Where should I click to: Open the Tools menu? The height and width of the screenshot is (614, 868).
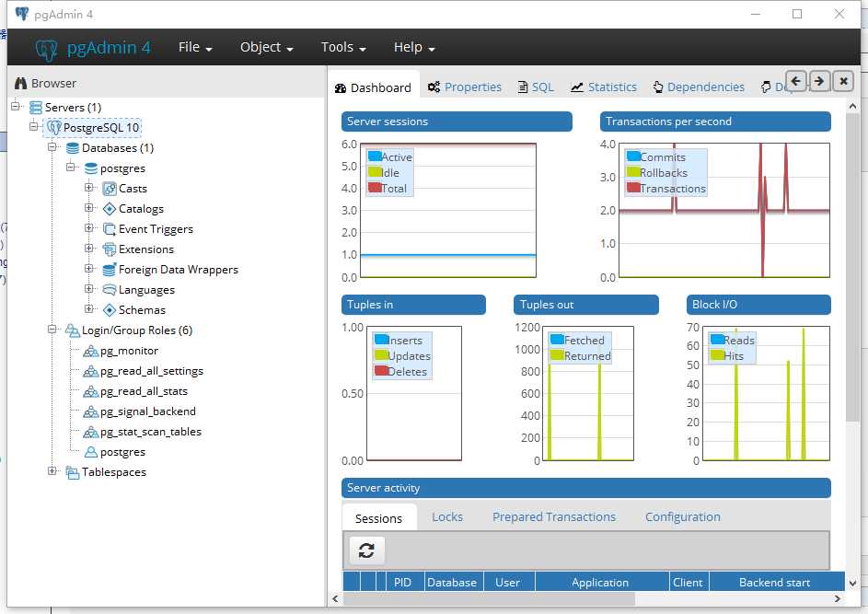point(343,48)
